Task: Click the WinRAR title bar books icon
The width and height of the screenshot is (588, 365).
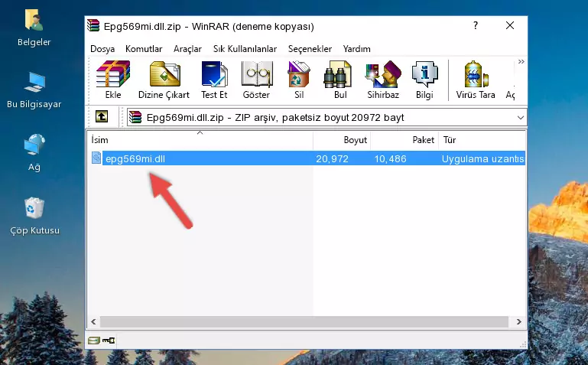Action: tap(93, 25)
